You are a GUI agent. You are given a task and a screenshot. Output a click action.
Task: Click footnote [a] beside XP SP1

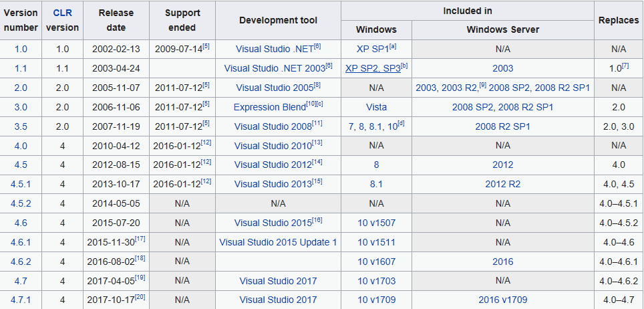(393, 47)
